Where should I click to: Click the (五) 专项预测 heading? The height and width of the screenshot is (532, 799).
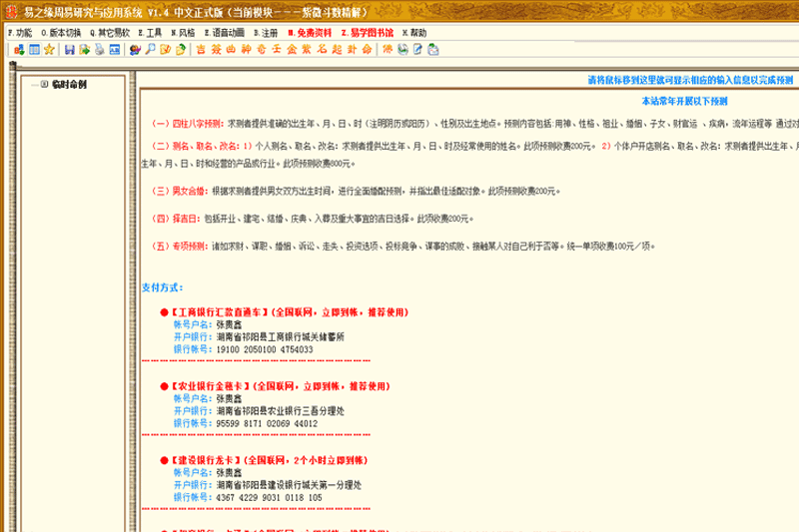(180, 246)
